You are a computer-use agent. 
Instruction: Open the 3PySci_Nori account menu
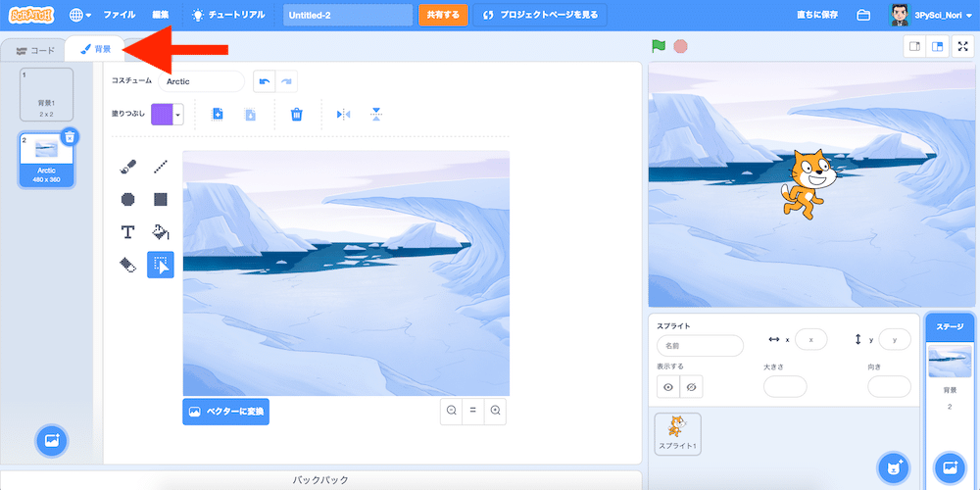tap(933, 15)
